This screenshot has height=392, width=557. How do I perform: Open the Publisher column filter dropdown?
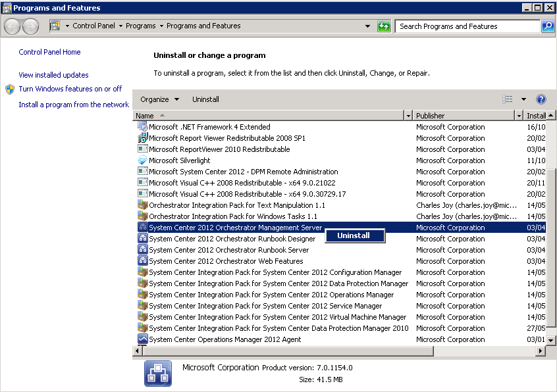517,115
